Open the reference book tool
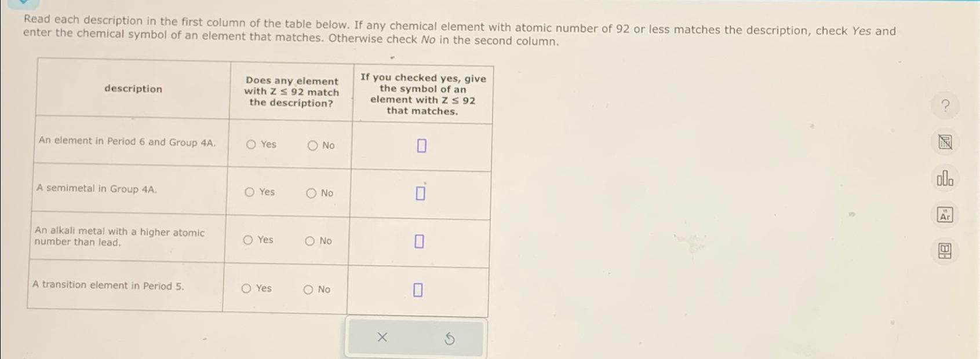The image size is (980, 359). tap(945, 250)
